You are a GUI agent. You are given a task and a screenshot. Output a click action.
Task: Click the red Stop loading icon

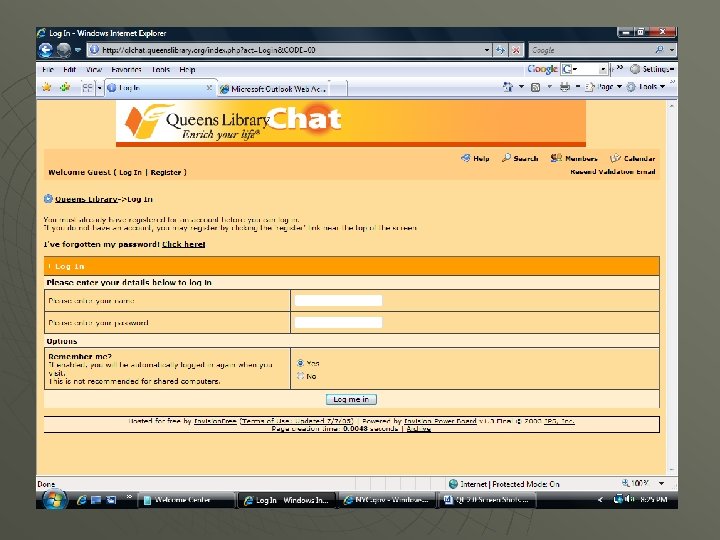tap(516, 50)
